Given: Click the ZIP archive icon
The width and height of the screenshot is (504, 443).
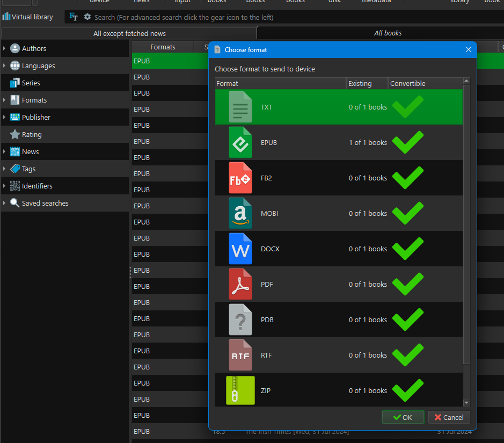Looking at the screenshot, I should pos(240,390).
